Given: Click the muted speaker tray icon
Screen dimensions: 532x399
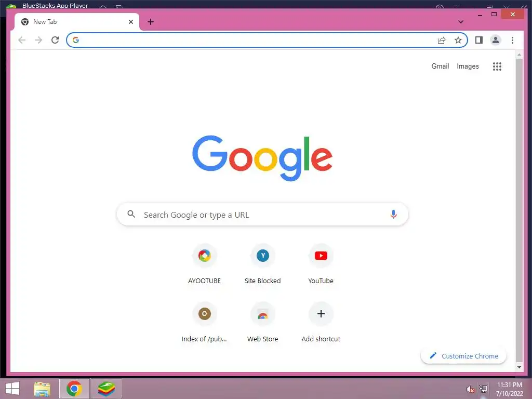Looking at the screenshot, I should point(470,389).
